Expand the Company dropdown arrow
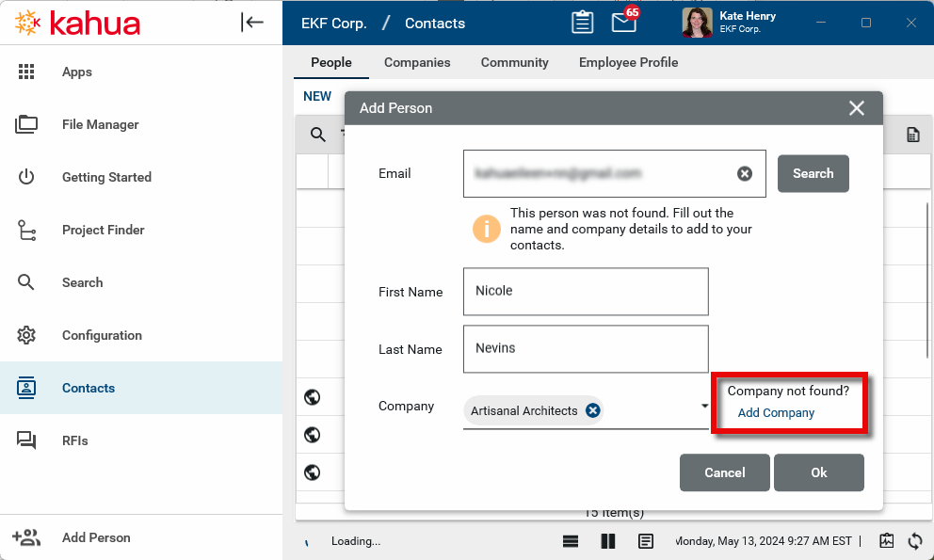This screenshot has width=934, height=560. tap(704, 407)
